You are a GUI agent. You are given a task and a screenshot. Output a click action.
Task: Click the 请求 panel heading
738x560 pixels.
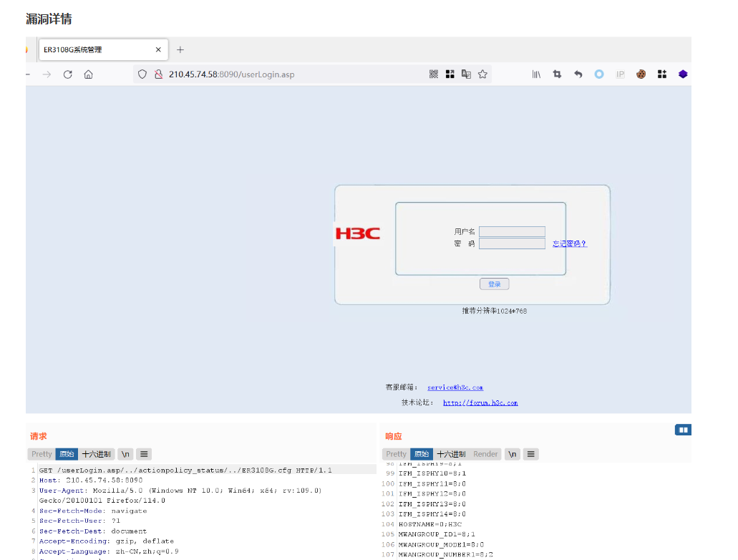coord(39,436)
